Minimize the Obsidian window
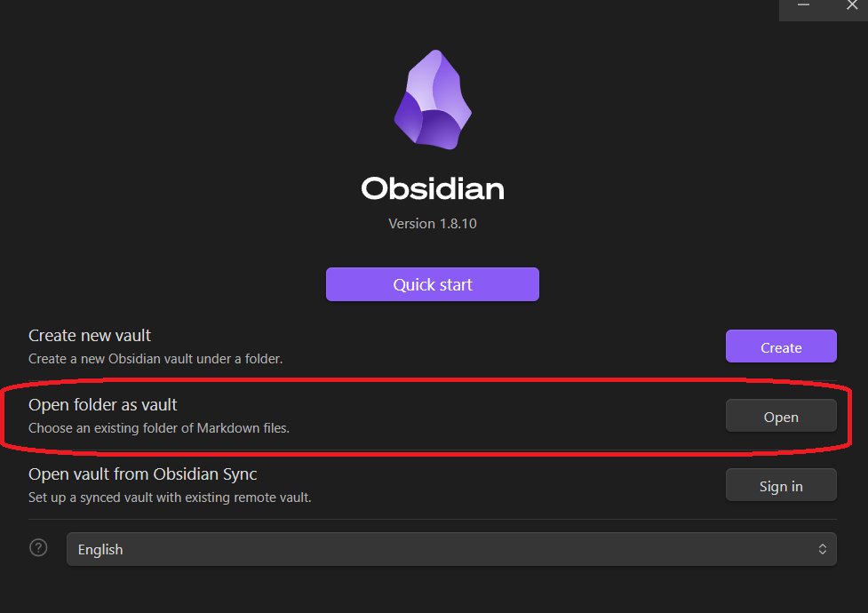The height and width of the screenshot is (613, 868). click(803, 5)
